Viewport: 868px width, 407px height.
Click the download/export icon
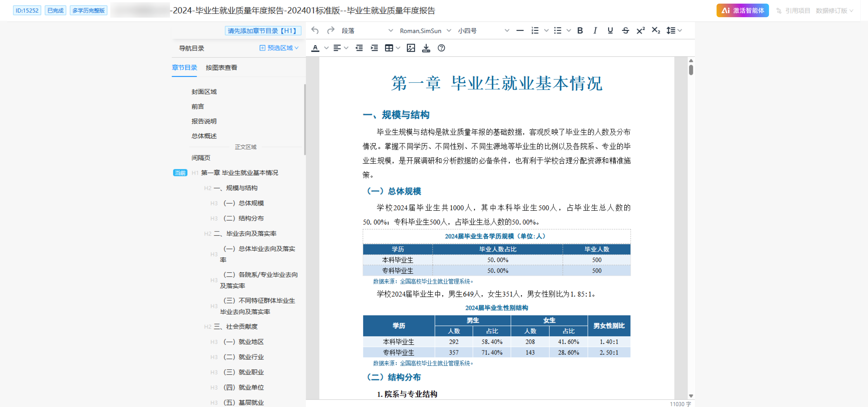[x=426, y=48]
